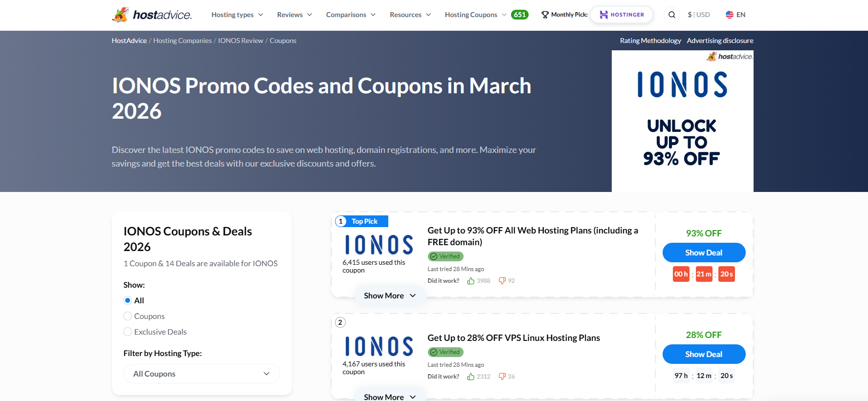Viewport: 868px width, 401px height.
Task: Select the All radio option
Action: (128, 300)
